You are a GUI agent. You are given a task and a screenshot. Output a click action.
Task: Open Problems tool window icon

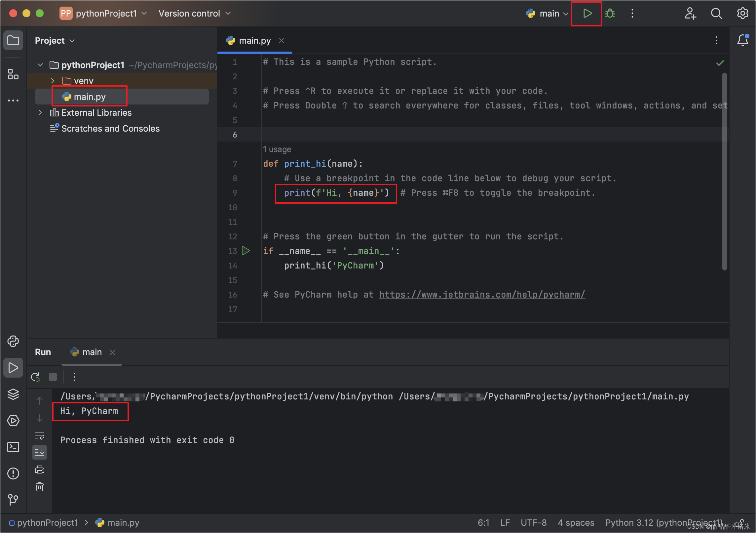(x=13, y=473)
